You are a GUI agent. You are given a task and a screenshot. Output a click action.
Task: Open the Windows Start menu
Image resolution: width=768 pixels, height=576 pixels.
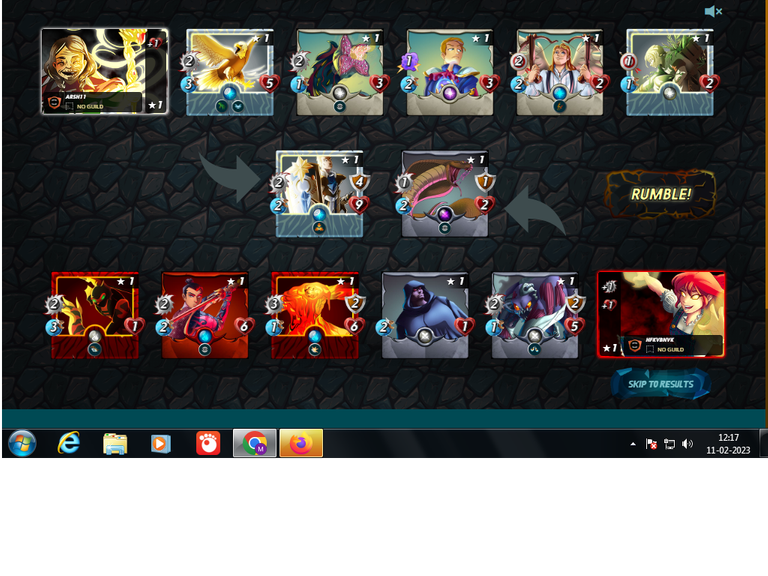[x=22, y=443]
